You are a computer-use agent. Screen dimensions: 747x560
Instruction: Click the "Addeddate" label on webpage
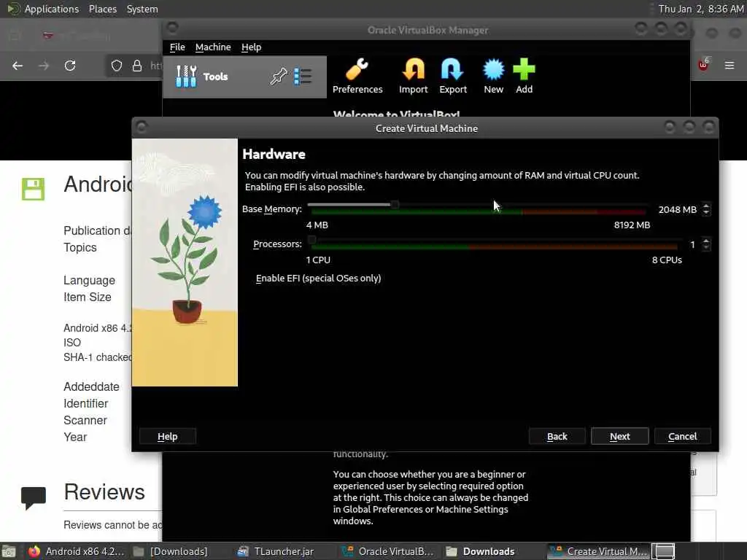coord(91,386)
